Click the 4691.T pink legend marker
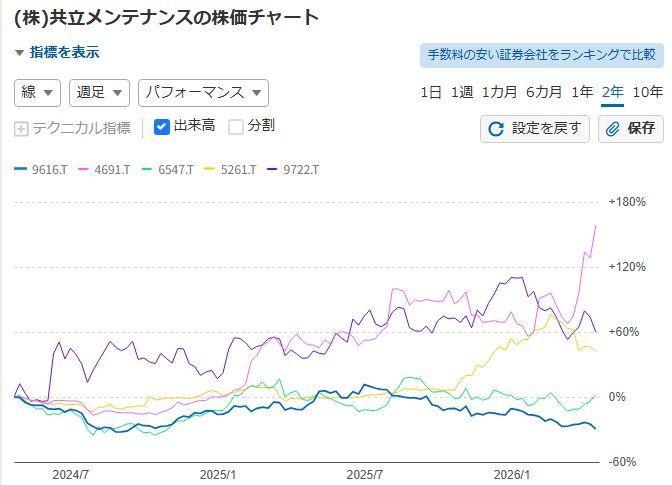 point(83,170)
